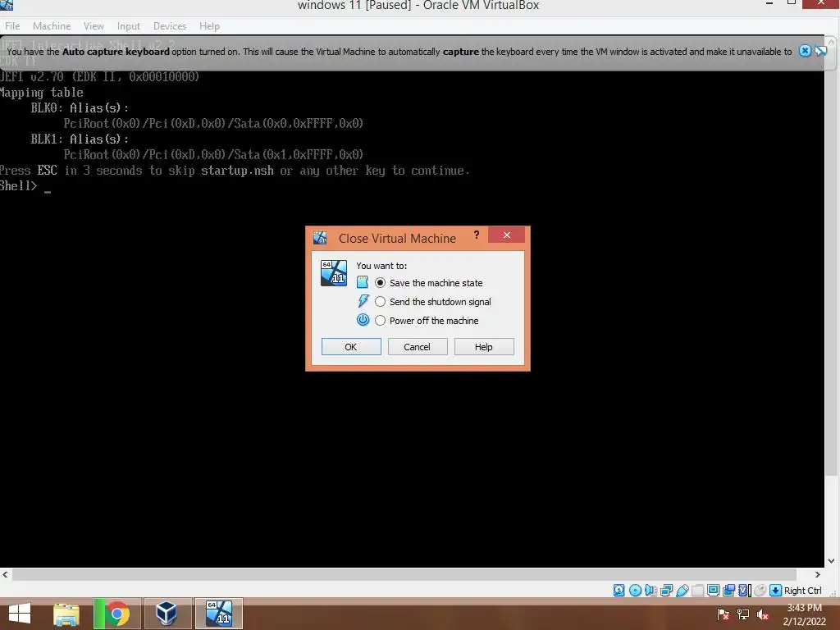
Task: Click the question mark in the Close dialog
Action: [477, 235]
